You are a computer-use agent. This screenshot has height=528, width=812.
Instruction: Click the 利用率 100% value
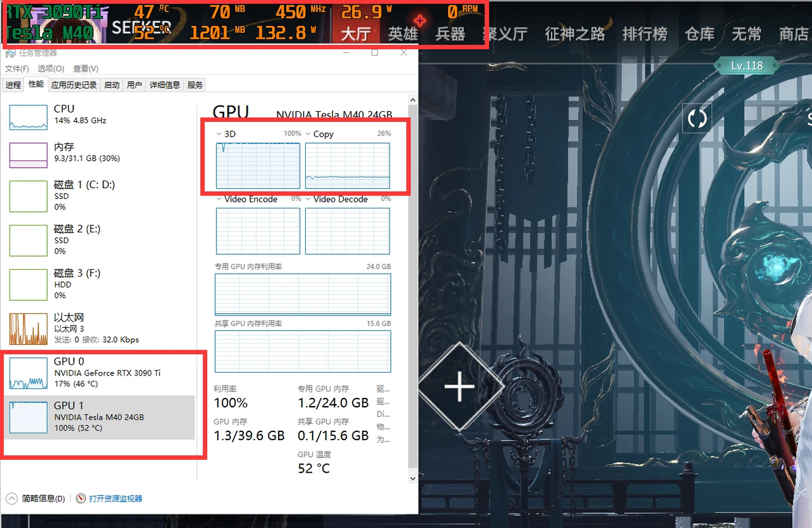coord(231,403)
